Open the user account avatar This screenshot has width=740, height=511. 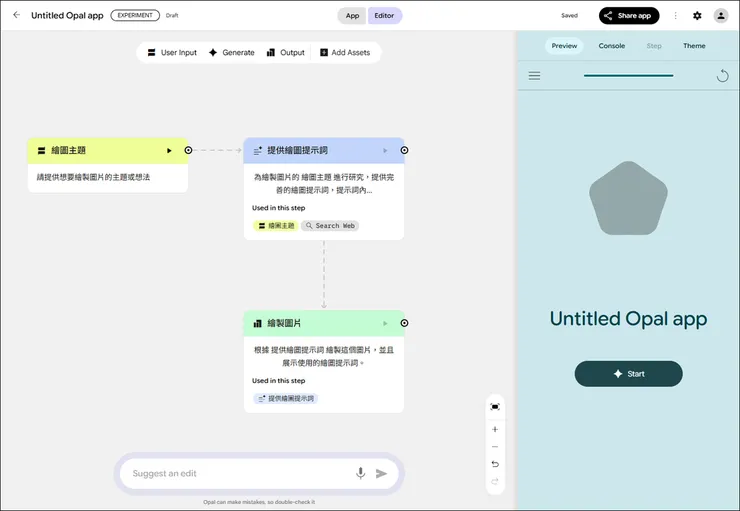(x=721, y=16)
